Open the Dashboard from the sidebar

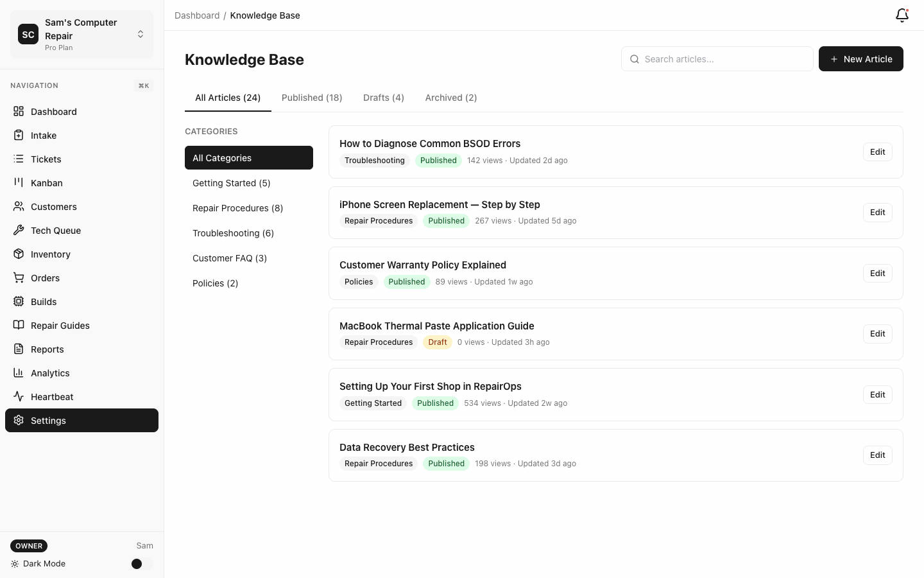click(53, 112)
